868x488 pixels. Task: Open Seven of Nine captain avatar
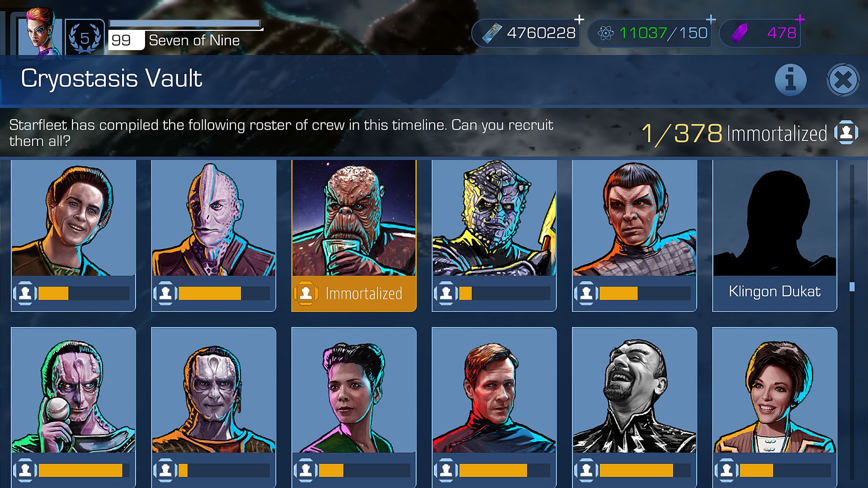click(40, 32)
